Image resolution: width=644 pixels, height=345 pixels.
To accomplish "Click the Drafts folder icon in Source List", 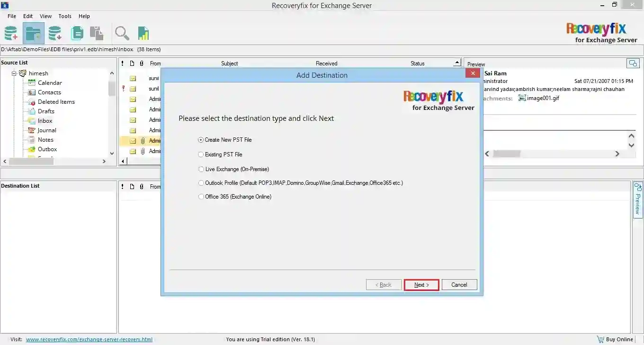I will pyautogui.click(x=32, y=111).
